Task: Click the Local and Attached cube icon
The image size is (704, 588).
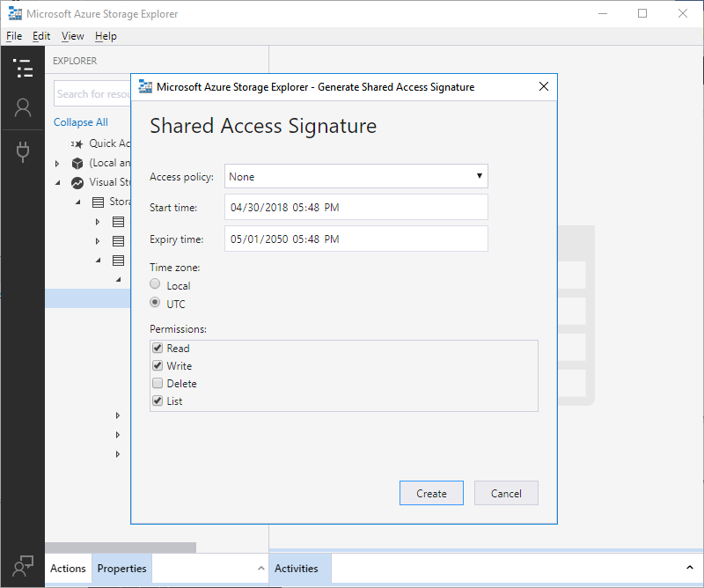Action: [77, 163]
